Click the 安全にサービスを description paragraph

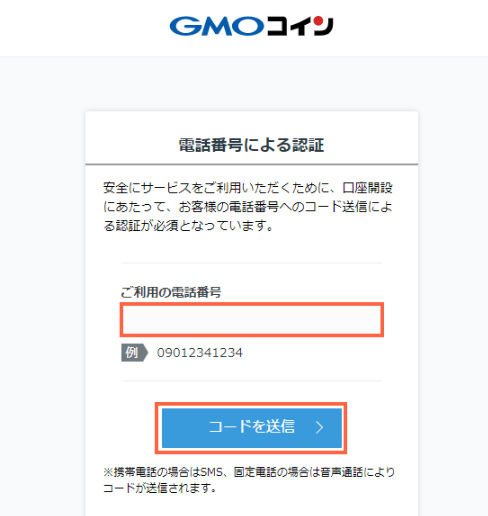(x=248, y=207)
